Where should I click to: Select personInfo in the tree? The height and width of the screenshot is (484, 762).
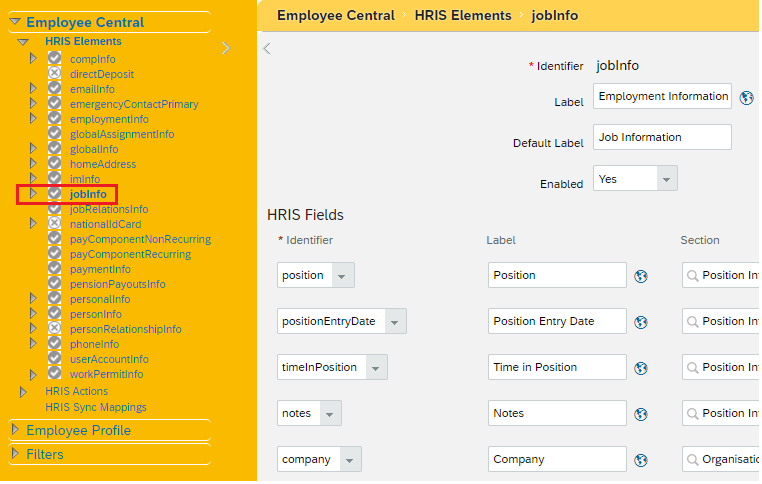click(96, 314)
